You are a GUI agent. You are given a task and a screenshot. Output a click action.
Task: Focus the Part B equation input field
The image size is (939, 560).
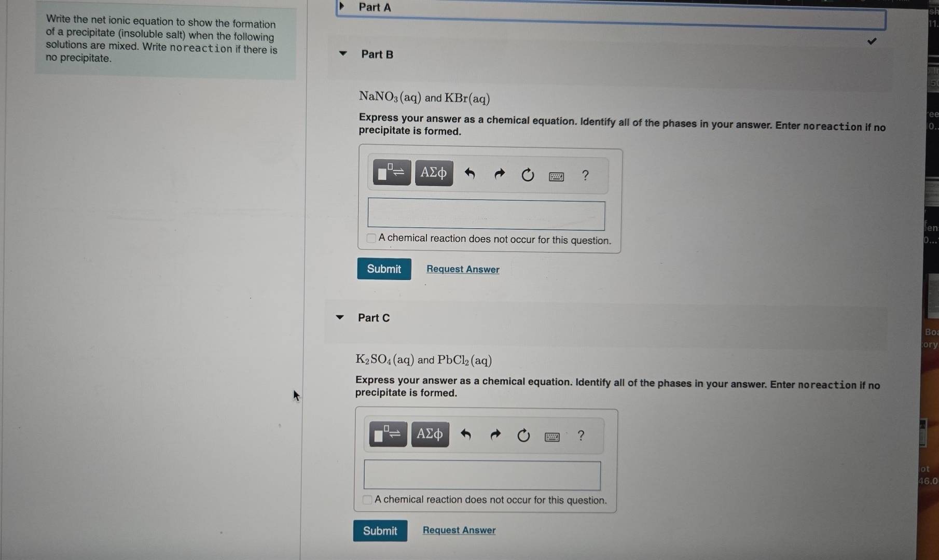pyautogui.click(x=486, y=215)
